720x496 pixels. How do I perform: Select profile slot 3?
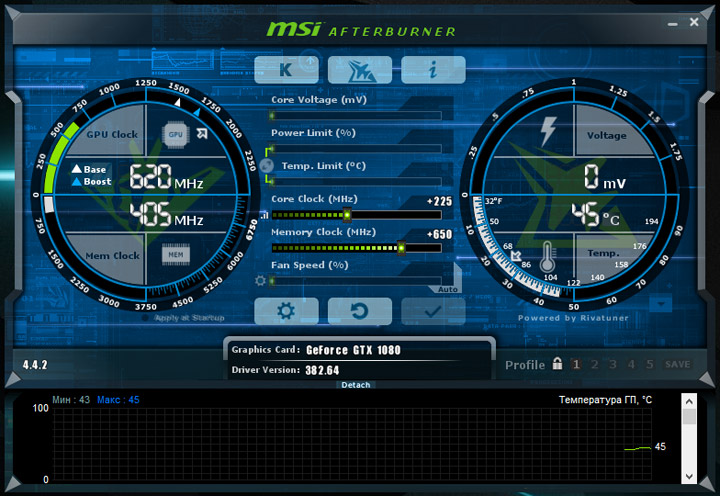click(x=613, y=364)
